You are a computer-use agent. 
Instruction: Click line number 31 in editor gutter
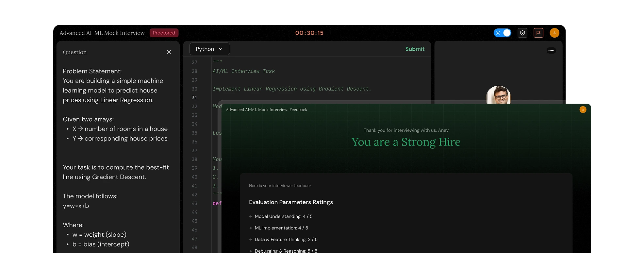(x=194, y=98)
